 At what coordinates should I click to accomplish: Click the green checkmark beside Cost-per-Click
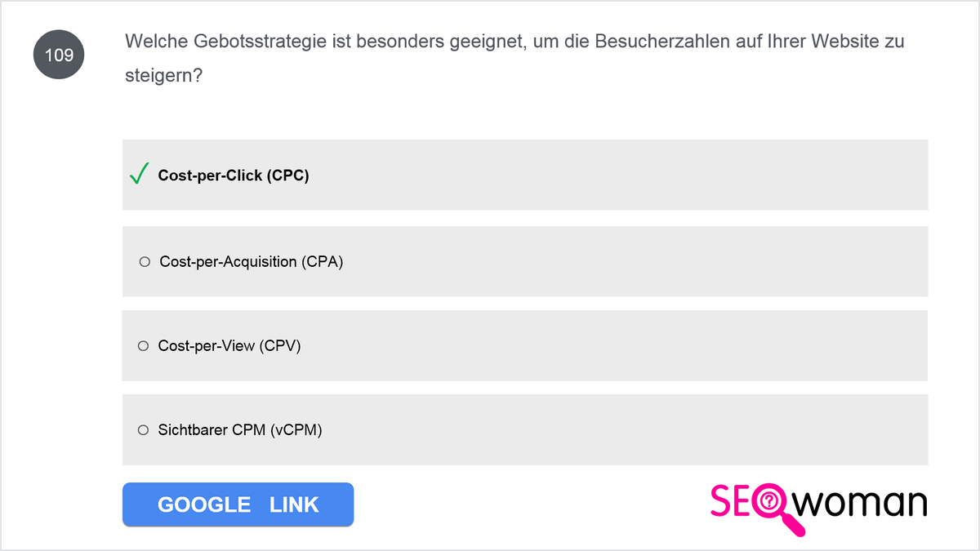140,174
